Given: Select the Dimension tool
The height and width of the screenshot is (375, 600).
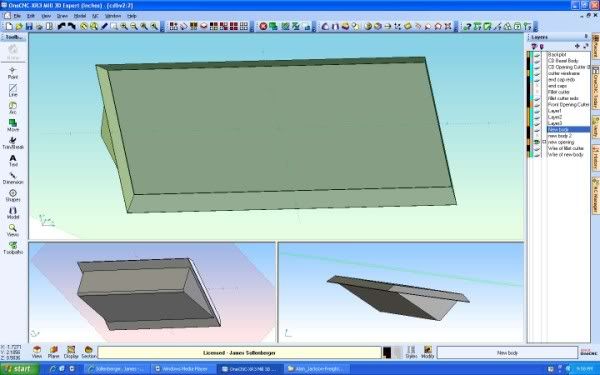Looking at the screenshot, I should click(x=13, y=178).
